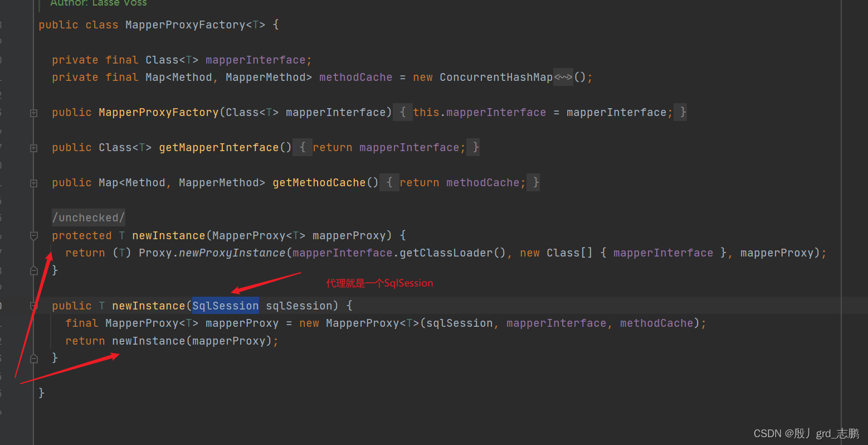Unfold closing brace after return mapperInterface;
This screenshot has height=445, width=868.
pos(474,147)
